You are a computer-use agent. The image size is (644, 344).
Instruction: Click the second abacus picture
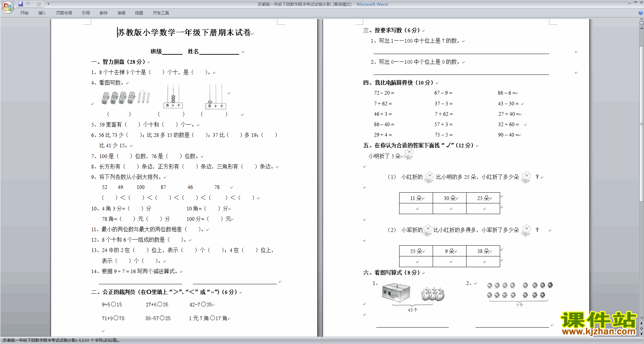tap(216, 97)
